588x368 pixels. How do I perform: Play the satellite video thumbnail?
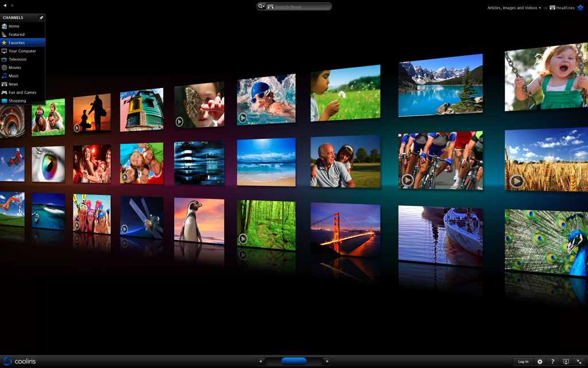[x=142, y=217]
